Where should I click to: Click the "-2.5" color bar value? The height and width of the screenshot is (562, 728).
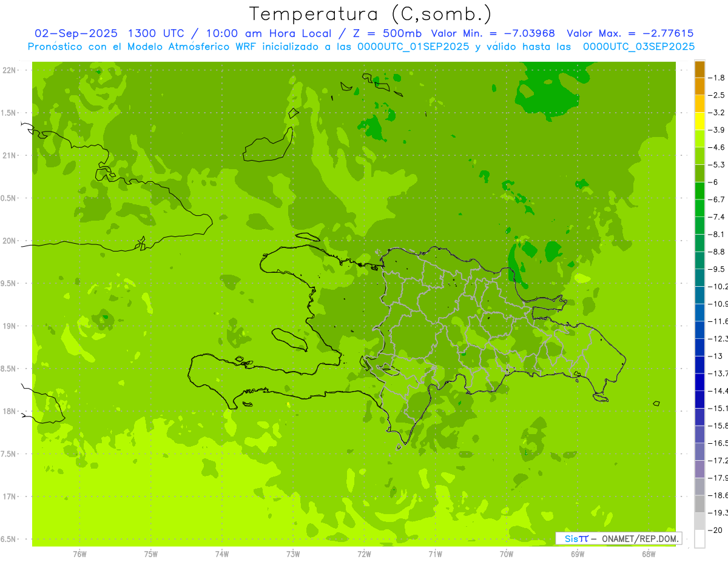pyautogui.click(x=716, y=95)
